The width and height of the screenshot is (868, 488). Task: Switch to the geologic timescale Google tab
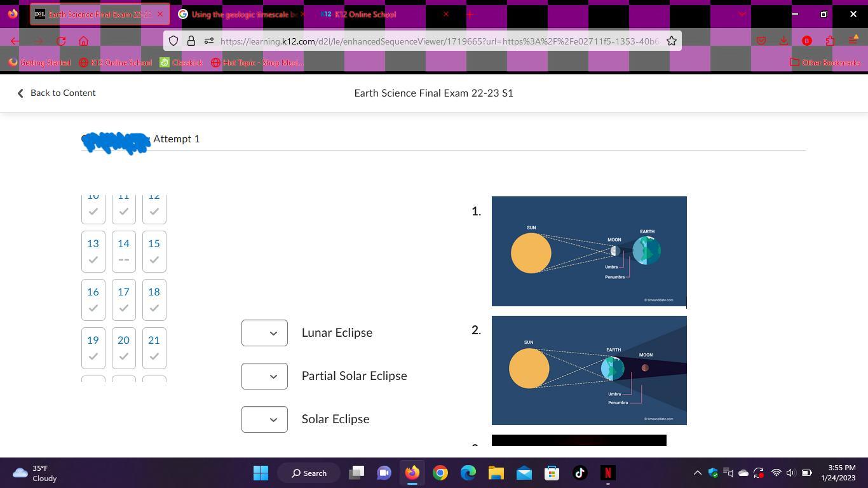[x=241, y=14]
